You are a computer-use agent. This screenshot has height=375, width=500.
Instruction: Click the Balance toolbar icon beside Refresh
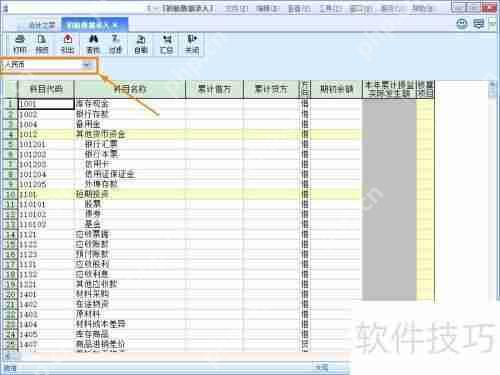pyautogui.click(x=166, y=44)
